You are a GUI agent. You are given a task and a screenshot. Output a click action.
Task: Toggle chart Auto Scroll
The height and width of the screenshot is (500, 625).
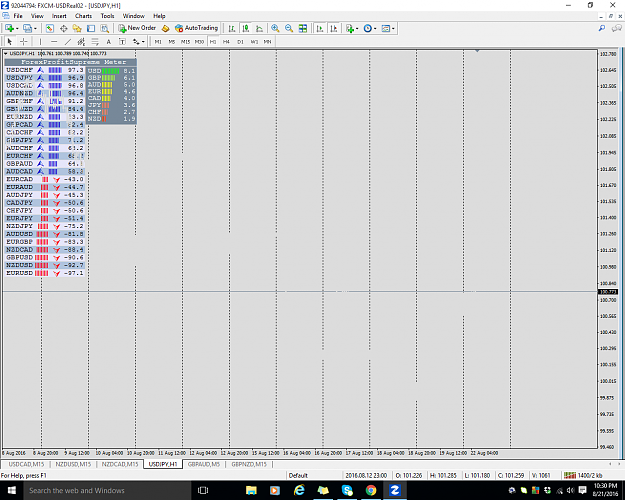(320, 28)
